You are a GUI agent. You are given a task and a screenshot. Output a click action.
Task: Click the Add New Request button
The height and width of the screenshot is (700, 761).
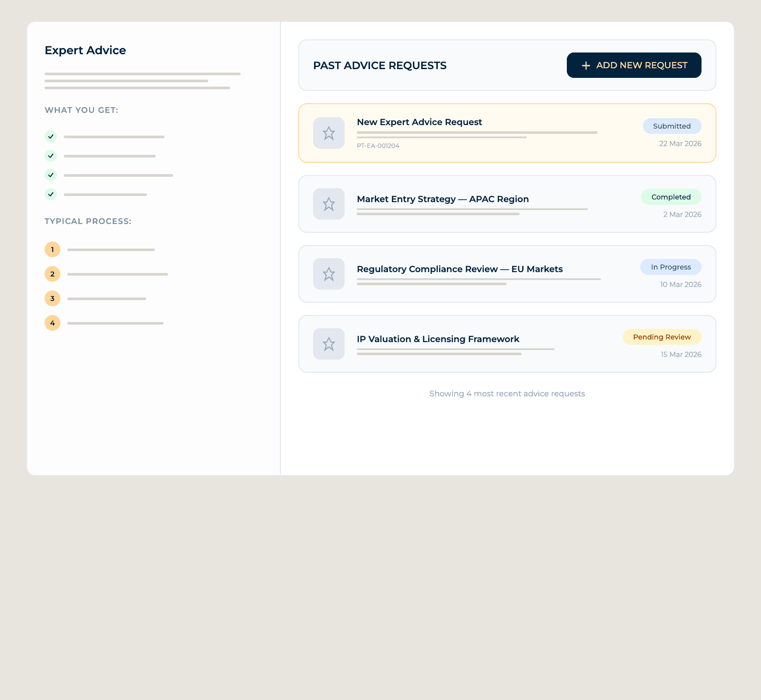633,65
